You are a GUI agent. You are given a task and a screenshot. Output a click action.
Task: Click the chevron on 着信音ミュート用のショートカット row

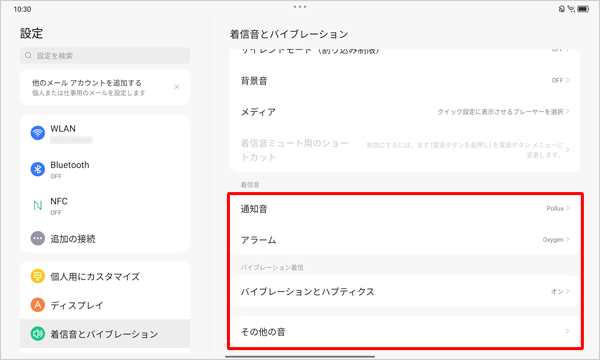[567, 150]
